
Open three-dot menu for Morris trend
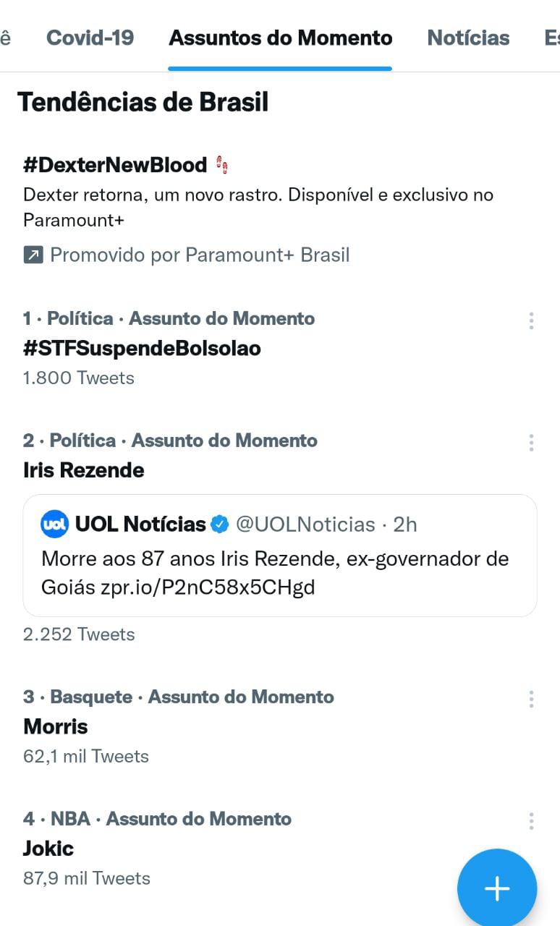click(531, 699)
